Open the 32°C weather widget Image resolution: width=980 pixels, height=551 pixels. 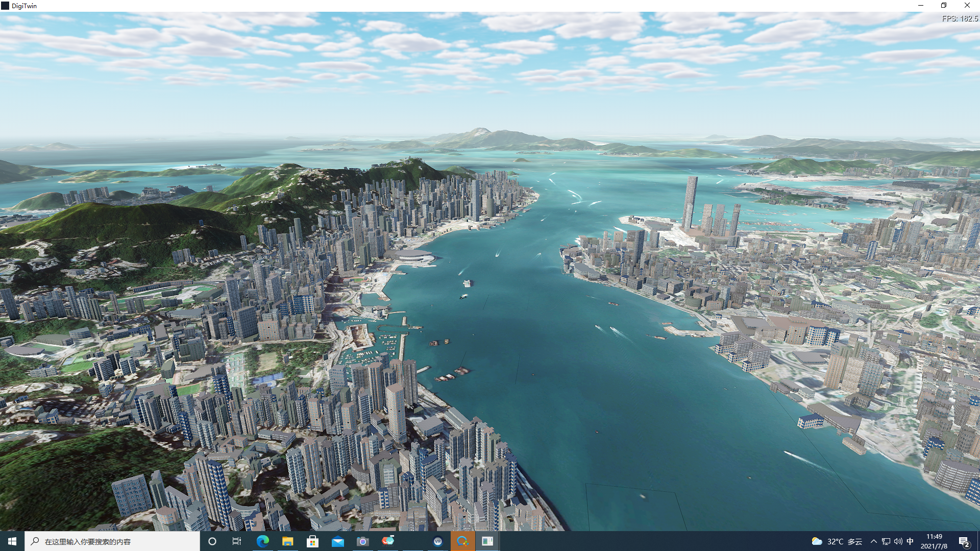tap(837, 541)
